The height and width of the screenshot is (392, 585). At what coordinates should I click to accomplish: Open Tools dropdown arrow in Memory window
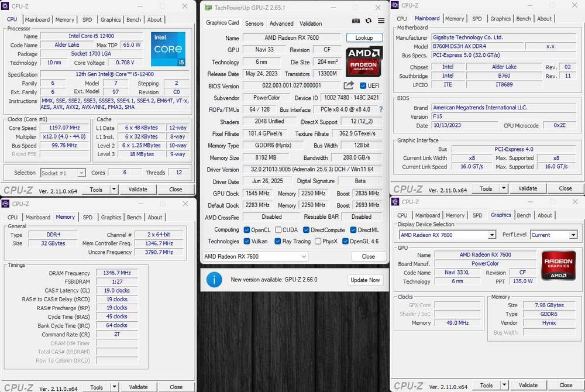115,387
